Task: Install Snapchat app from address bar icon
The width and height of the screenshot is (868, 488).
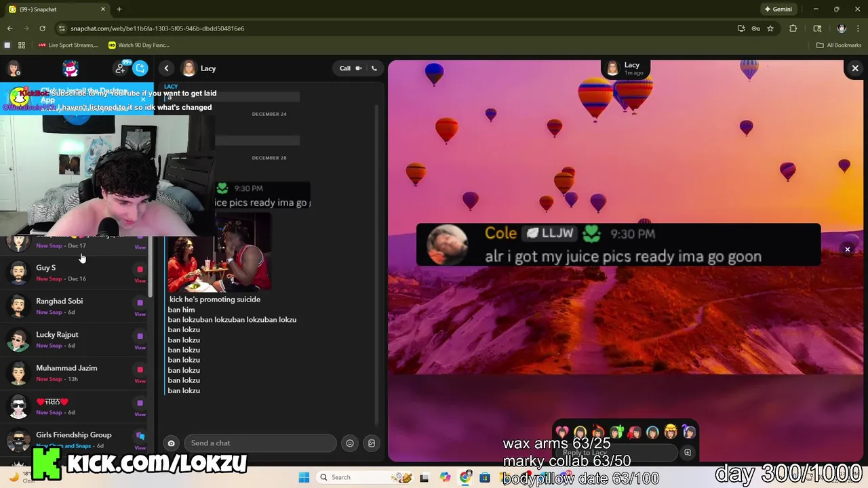Action: 741,28
